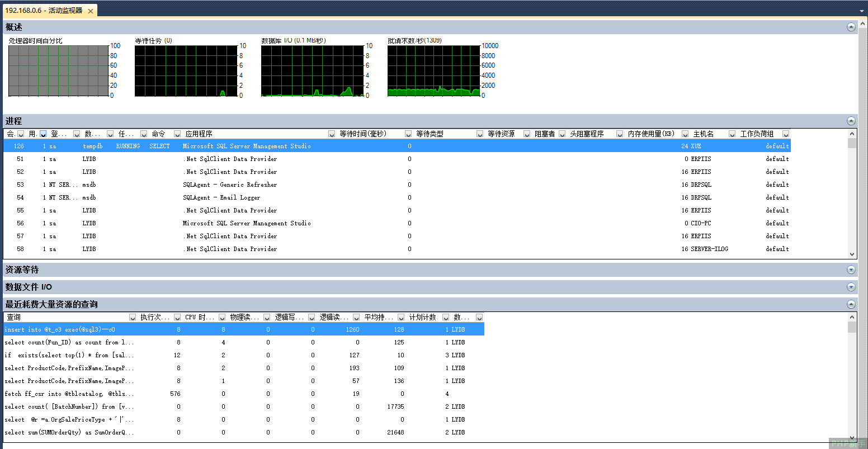This screenshot has width=868, height=449.
Task: Select the select count( [BatchNumber]) query row
Action: pos(244,407)
